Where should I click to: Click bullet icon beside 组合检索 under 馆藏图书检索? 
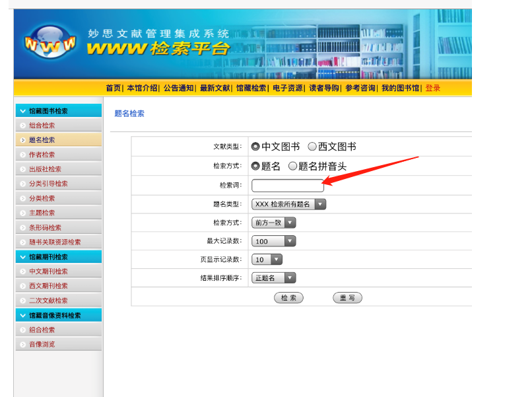(x=22, y=126)
